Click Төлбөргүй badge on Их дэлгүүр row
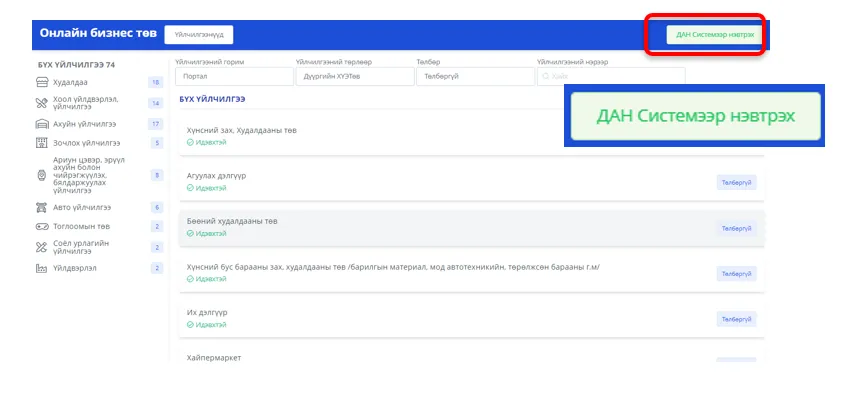 click(736, 319)
